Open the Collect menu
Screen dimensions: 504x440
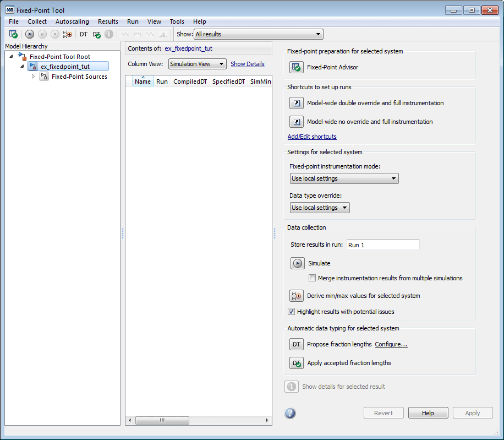(x=37, y=21)
